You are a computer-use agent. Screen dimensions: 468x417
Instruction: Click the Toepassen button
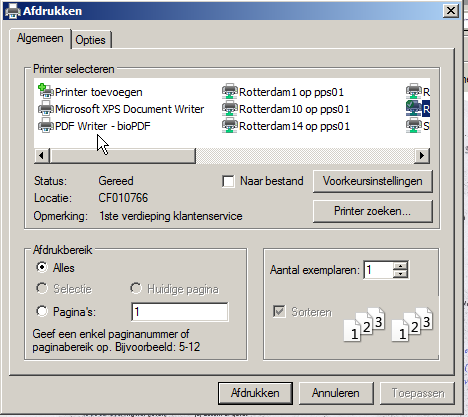pos(418,393)
